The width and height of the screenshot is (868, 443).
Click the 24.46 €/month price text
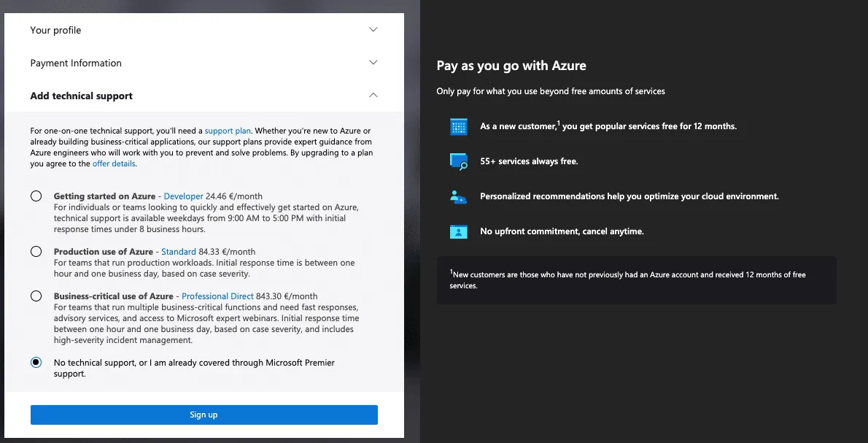pyautogui.click(x=233, y=196)
